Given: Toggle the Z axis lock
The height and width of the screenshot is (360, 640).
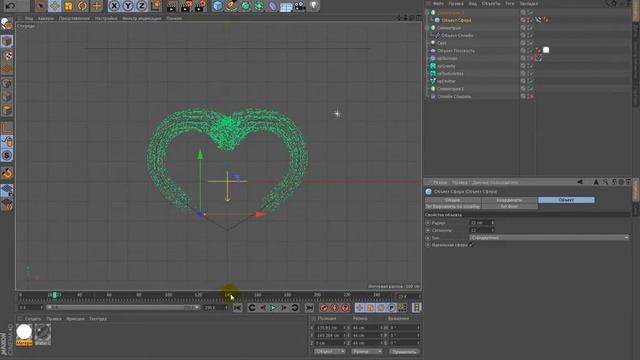Looking at the screenshot, I should click(142, 6).
